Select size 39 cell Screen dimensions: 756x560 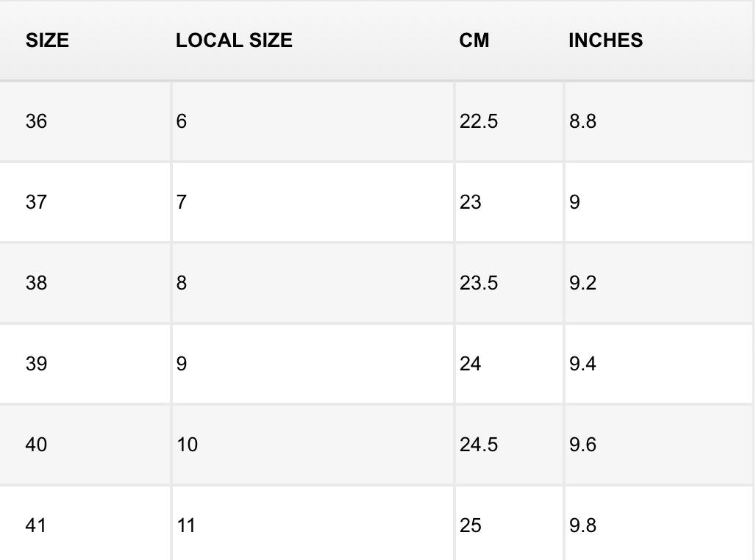coord(36,364)
